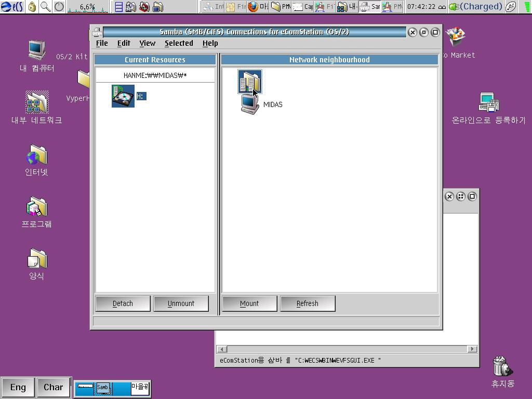This screenshot has width=532, height=399.
Task: Click the Char input mode button
Action: coord(54,387)
